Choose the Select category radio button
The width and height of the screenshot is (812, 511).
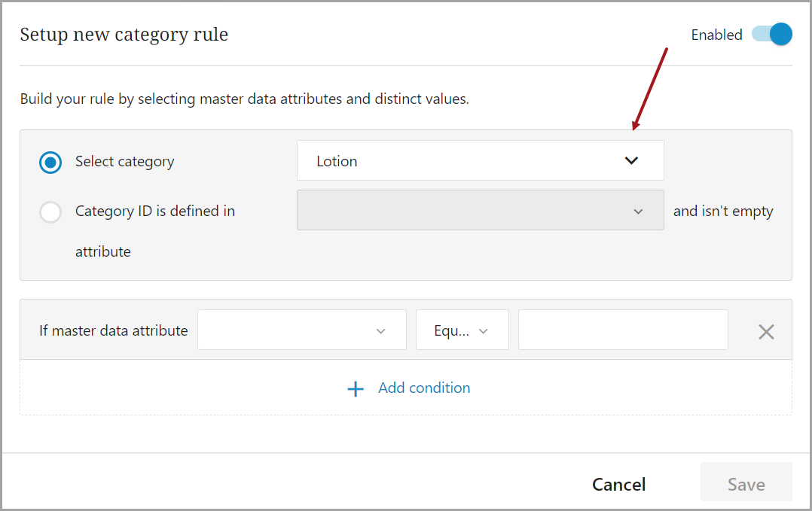[x=50, y=162]
